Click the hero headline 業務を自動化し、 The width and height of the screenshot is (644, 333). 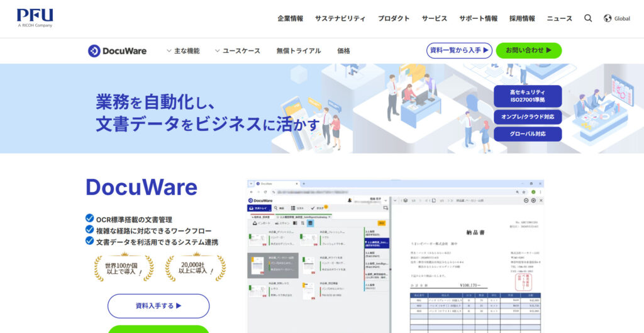(x=155, y=101)
